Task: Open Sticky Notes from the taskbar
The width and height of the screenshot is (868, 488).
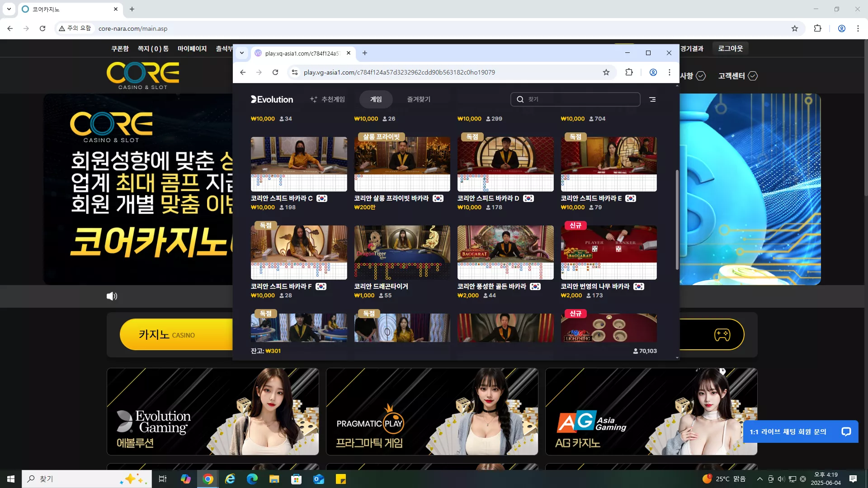Action: point(341,479)
